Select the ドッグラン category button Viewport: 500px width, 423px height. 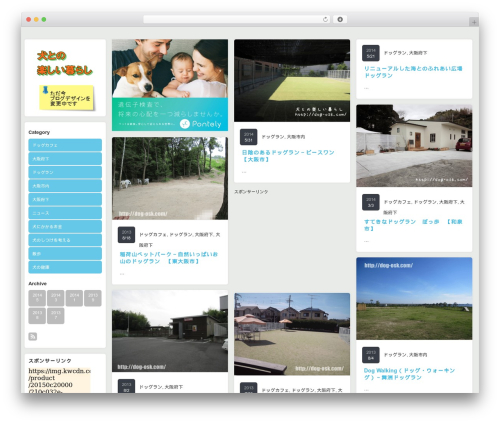point(65,172)
